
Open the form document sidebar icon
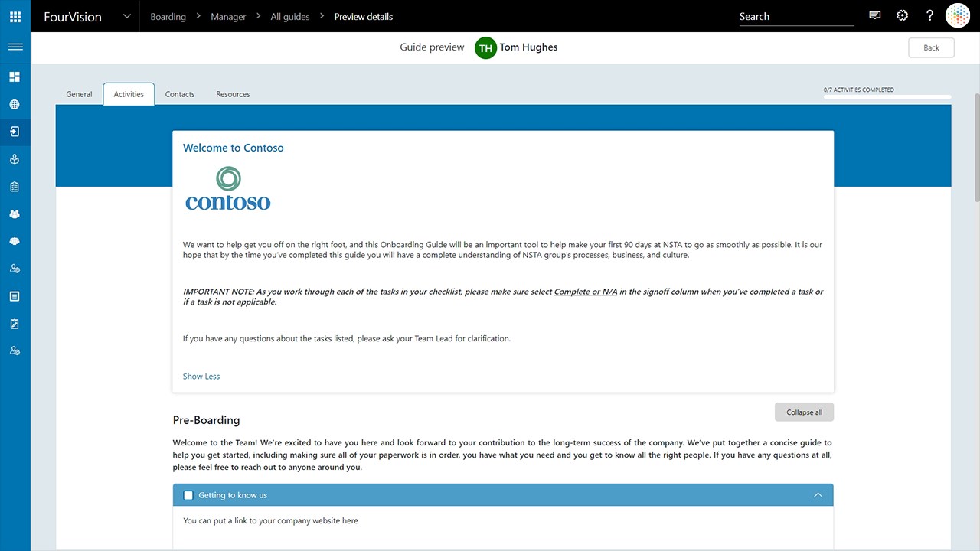(15, 296)
